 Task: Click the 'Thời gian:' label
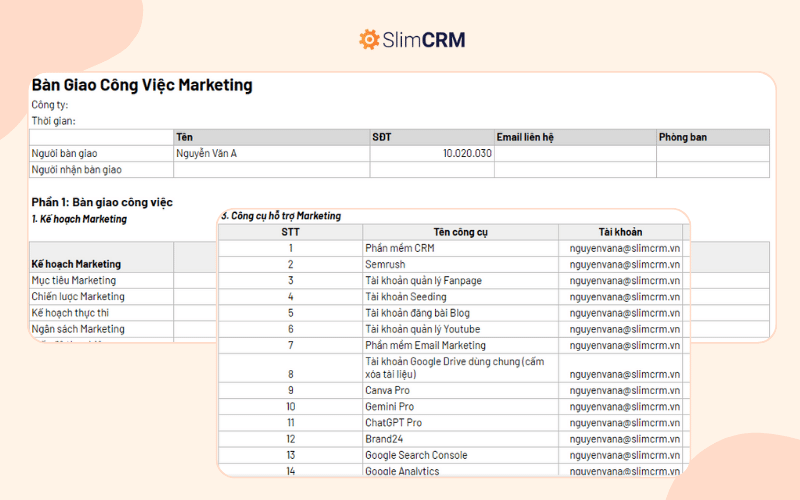tap(53, 121)
